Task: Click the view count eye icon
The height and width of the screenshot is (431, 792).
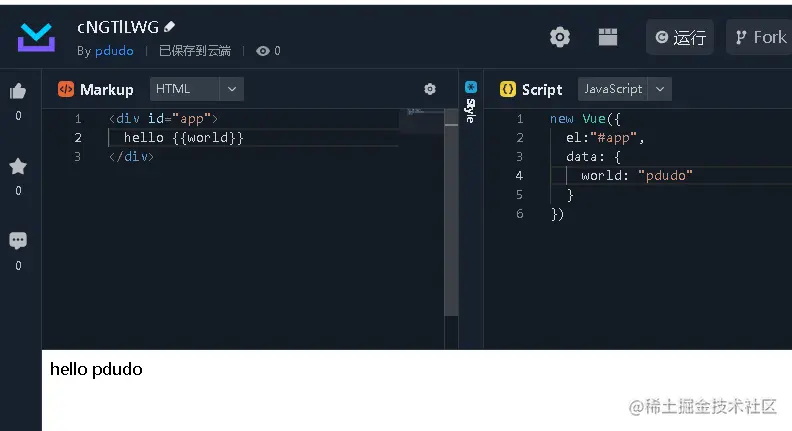Action: (263, 51)
